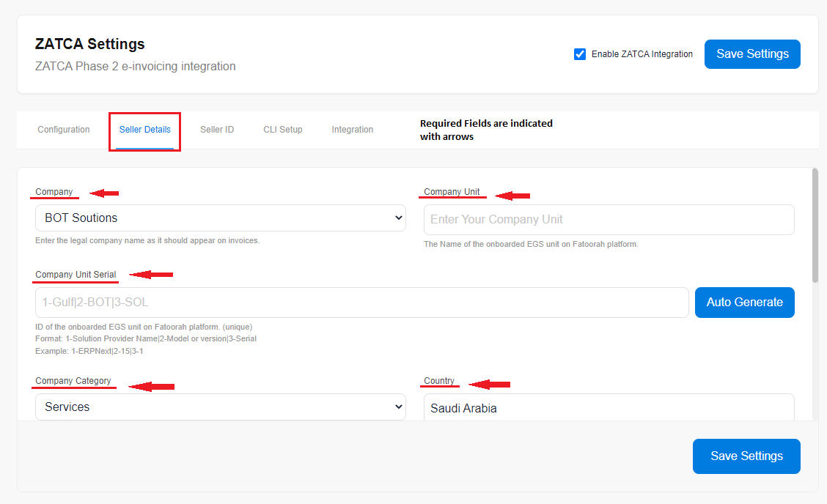827x504 pixels.
Task: Expand the Company dropdown showing BOT Soutions
Action: tap(220, 218)
